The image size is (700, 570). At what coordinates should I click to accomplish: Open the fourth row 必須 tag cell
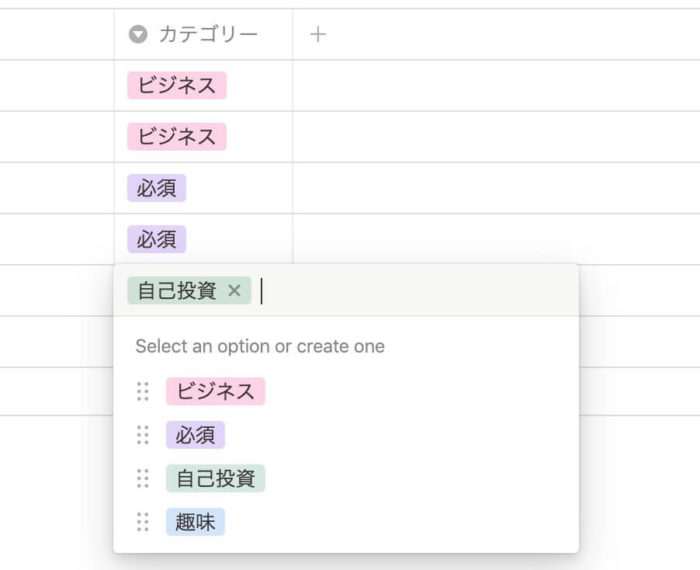(204, 239)
